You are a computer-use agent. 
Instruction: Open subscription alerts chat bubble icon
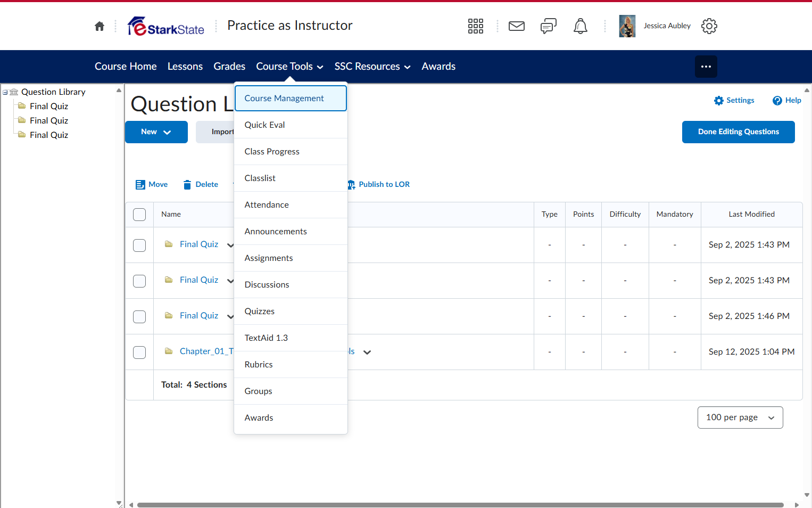tap(549, 26)
